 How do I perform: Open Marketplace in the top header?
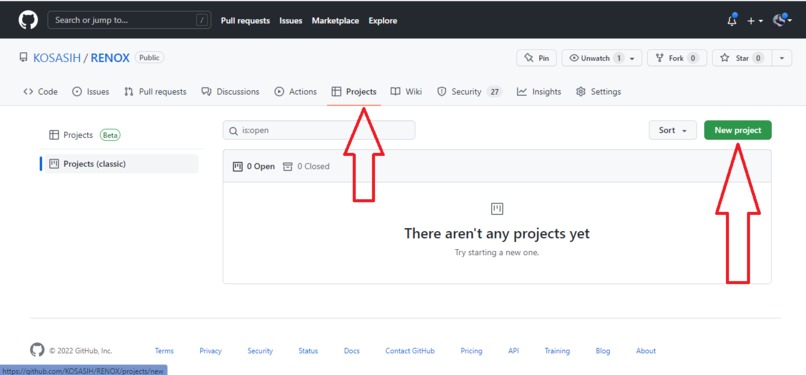335,21
